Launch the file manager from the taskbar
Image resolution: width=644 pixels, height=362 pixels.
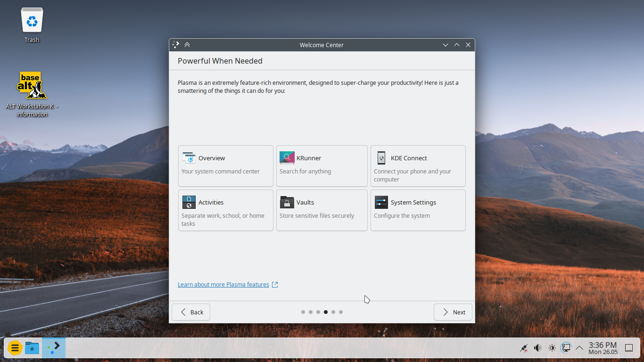pyautogui.click(x=32, y=348)
